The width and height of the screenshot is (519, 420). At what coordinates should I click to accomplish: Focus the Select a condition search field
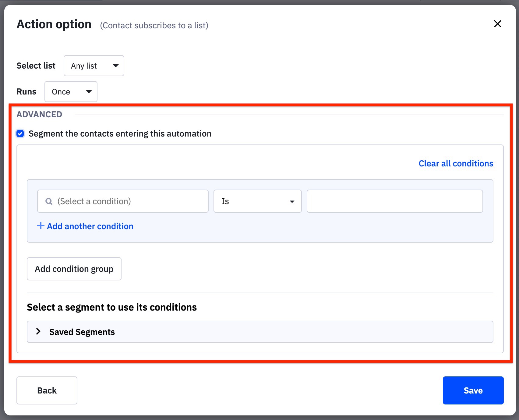tap(128, 201)
